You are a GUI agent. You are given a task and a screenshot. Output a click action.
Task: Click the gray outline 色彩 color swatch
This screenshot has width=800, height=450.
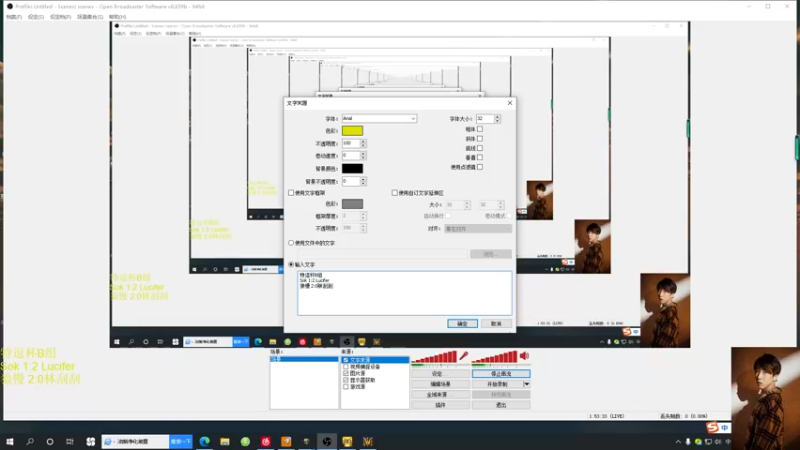(x=352, y=204)
